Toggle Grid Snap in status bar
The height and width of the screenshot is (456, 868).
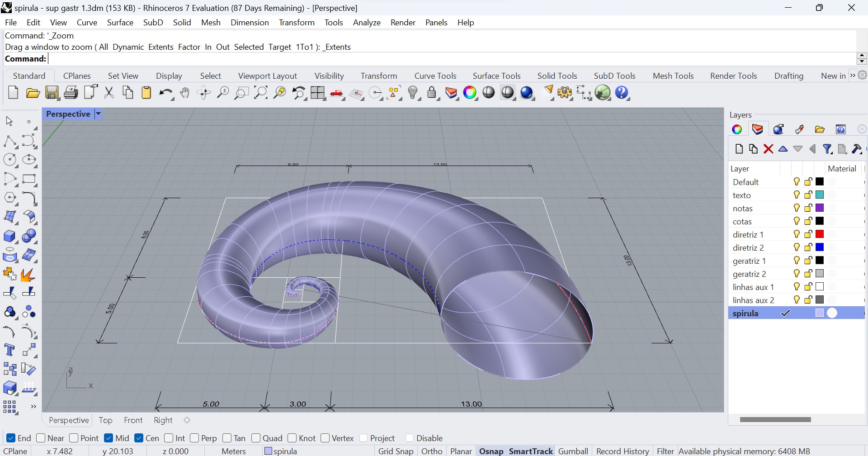pyautogui.click(x=396, y=451)
